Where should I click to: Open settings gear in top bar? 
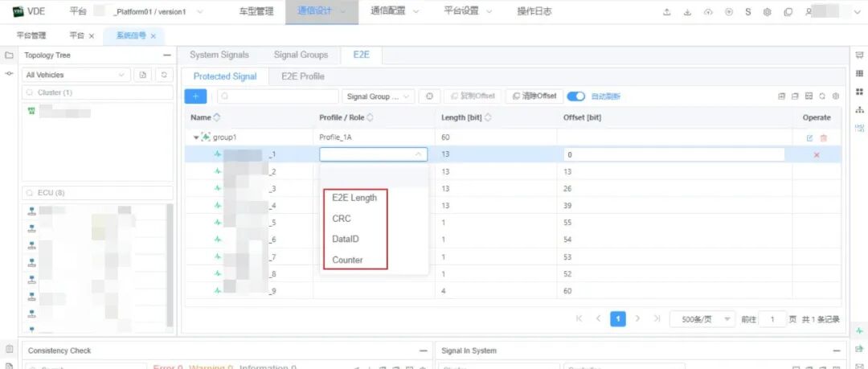point(768,12)
